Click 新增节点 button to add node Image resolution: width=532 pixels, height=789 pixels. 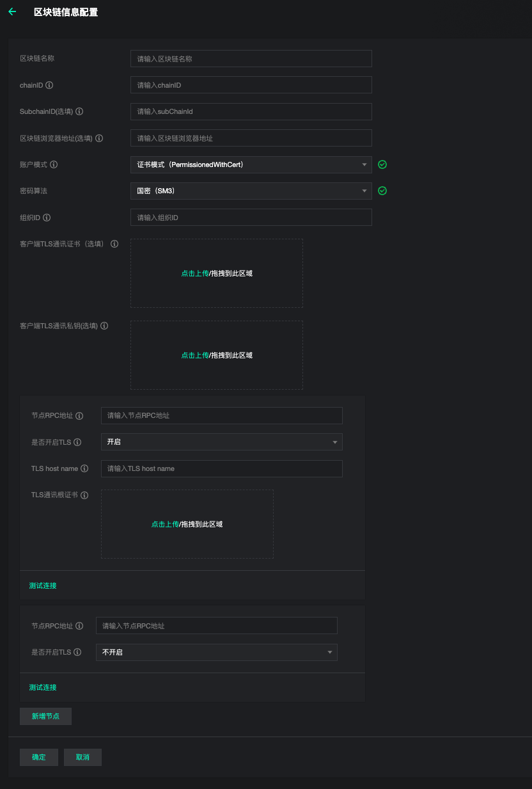[45, 716]
